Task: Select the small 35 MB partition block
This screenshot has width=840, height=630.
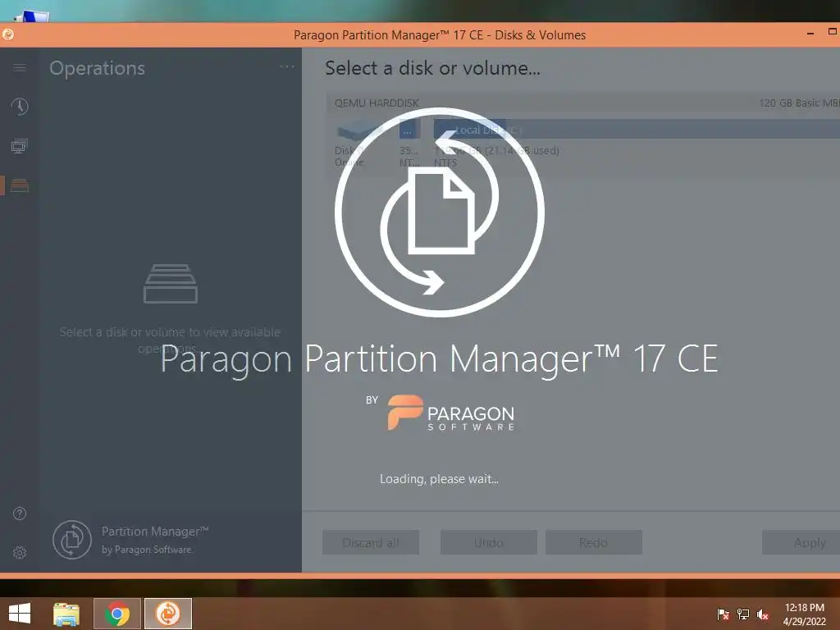Action: 409,129
